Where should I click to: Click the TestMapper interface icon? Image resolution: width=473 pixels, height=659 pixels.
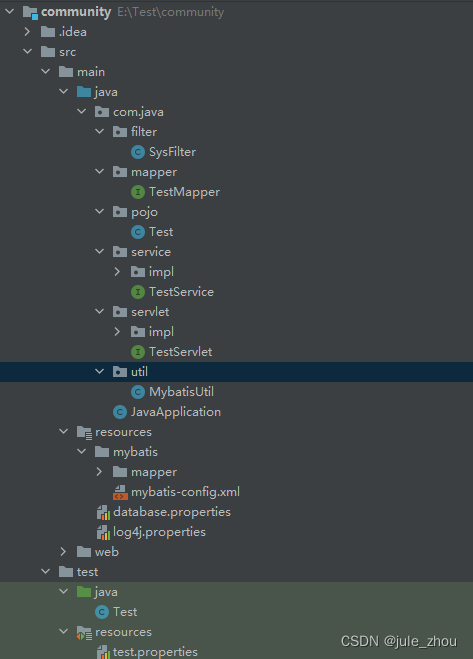point(137,192)
